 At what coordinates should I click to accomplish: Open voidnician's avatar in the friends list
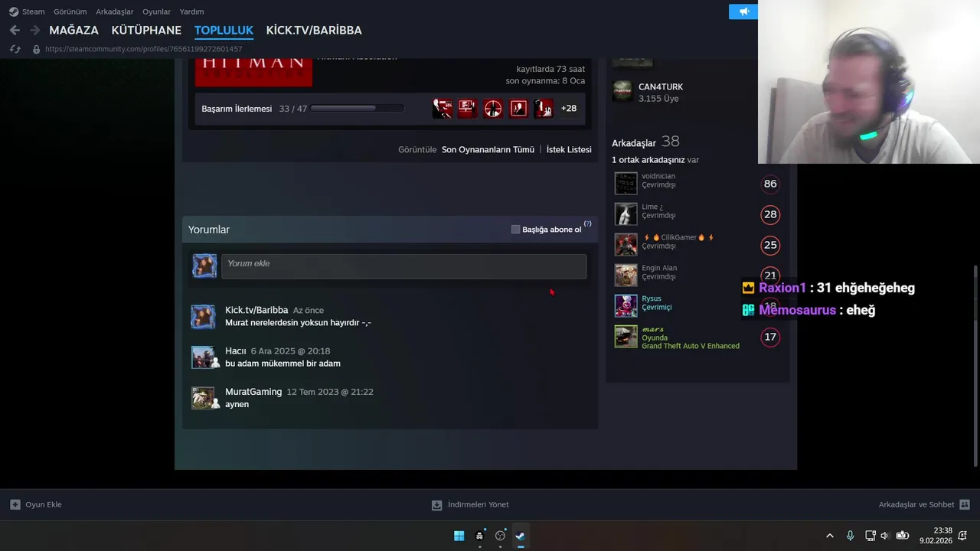pos(626,184)
